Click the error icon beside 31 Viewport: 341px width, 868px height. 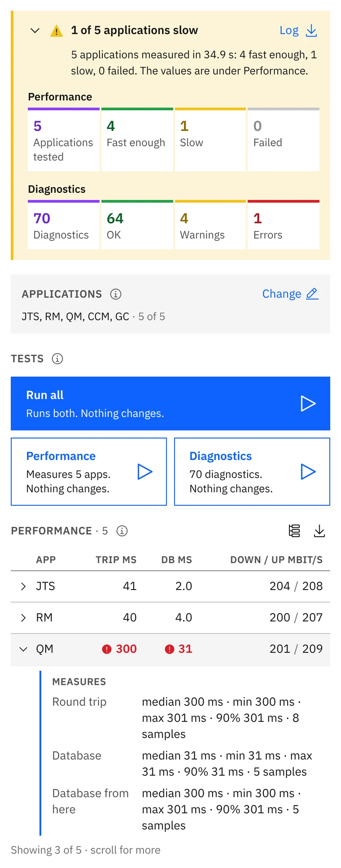coord(170,649)
